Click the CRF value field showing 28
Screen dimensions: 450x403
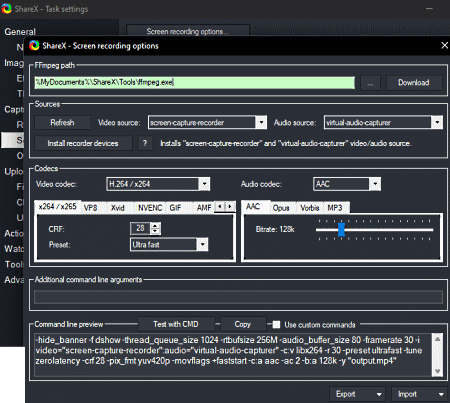(140, 228)
